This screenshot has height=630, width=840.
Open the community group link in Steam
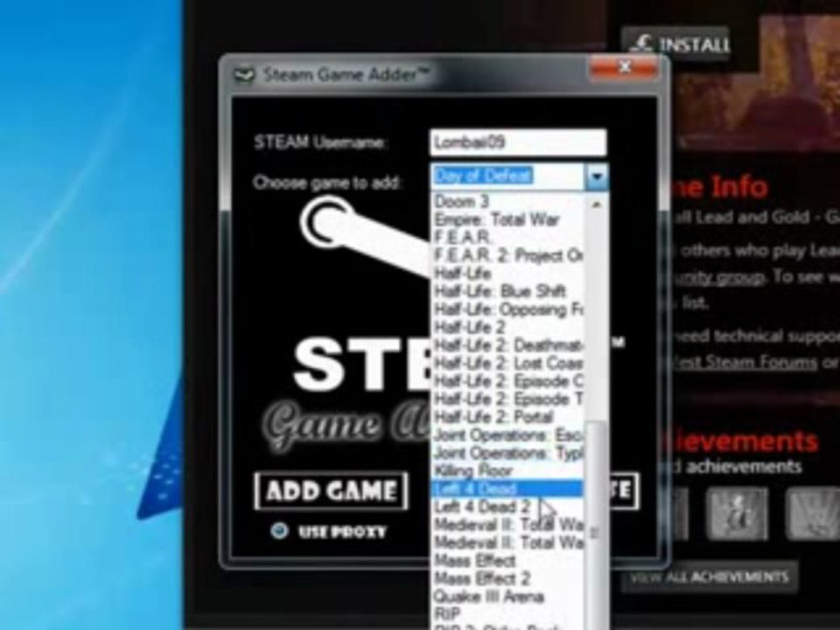pyautogui.click(x=717, y=277)
